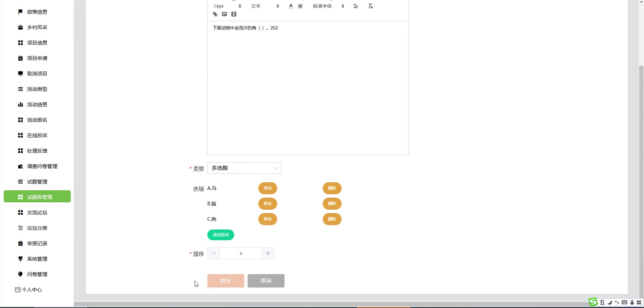Viewport: 644px width, 308px height.
Task: Click the 活动报名 grid icon
Action: point(20,120)
